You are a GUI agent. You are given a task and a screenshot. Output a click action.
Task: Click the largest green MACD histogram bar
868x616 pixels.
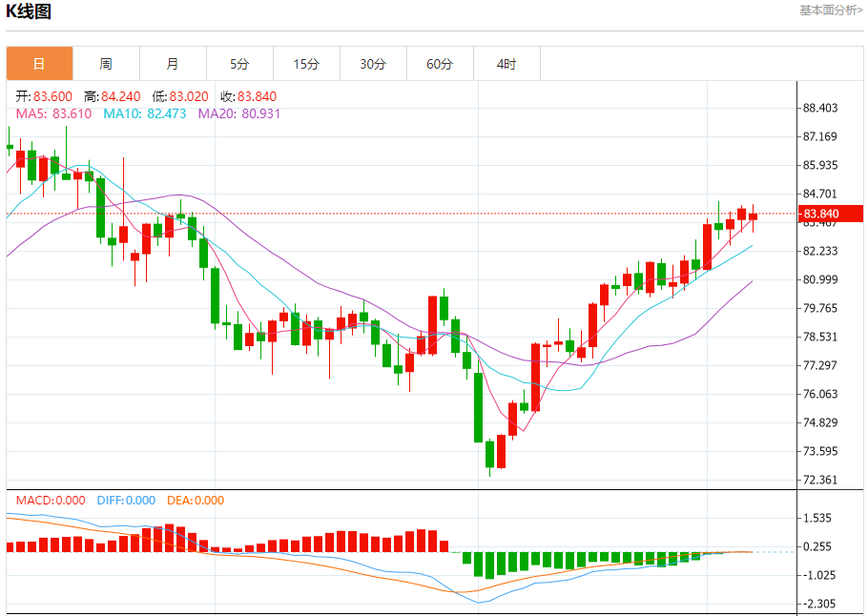coord(489,565)
